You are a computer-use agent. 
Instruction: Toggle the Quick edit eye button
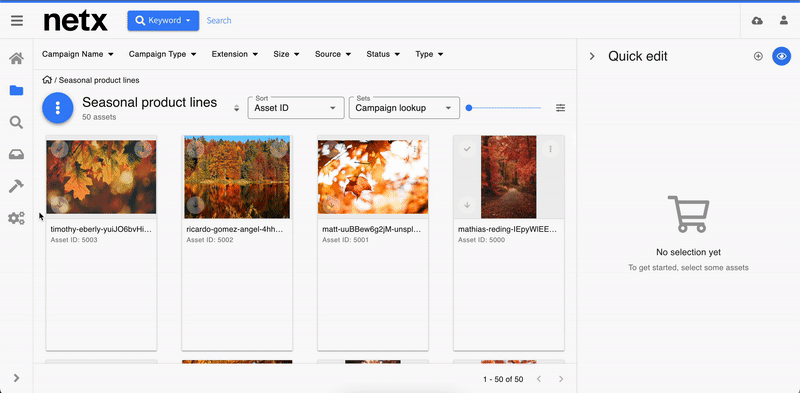pyautogui.click(x=782, y=56)
